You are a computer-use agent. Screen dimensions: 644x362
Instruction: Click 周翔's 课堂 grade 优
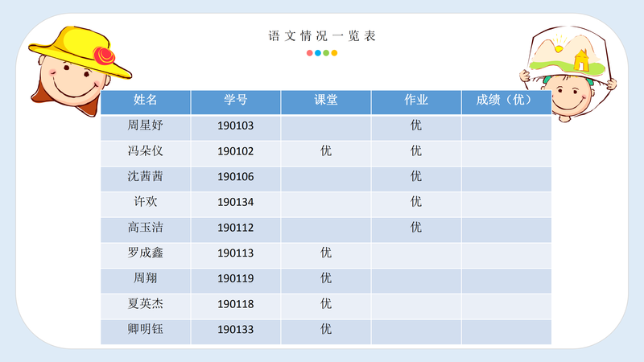tap(326, 278)
